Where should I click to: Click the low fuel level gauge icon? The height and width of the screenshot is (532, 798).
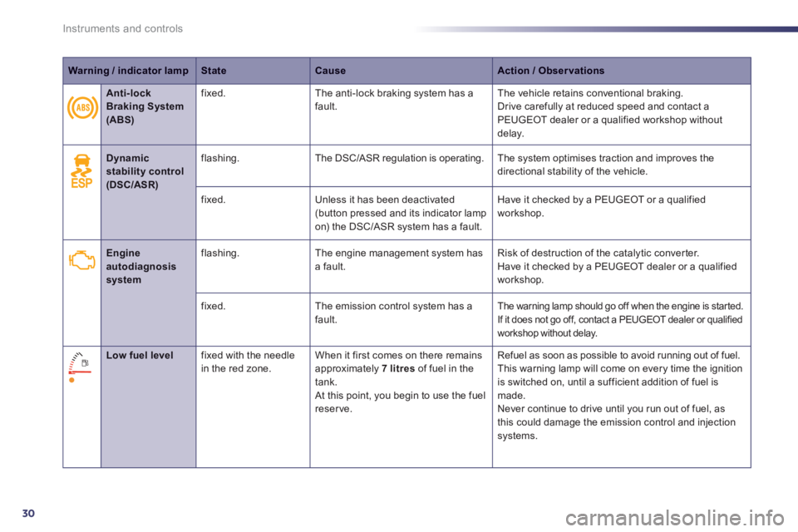(x=80, y=367)
